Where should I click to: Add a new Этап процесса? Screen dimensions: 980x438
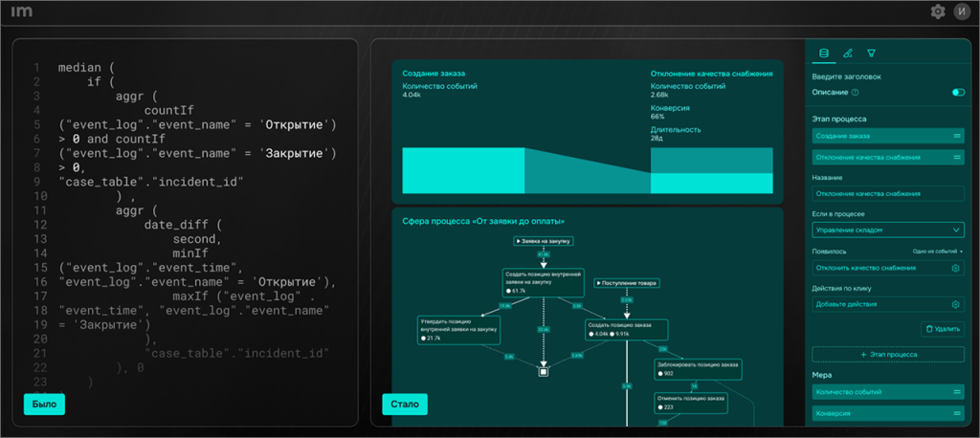click(x=887, y=354)
